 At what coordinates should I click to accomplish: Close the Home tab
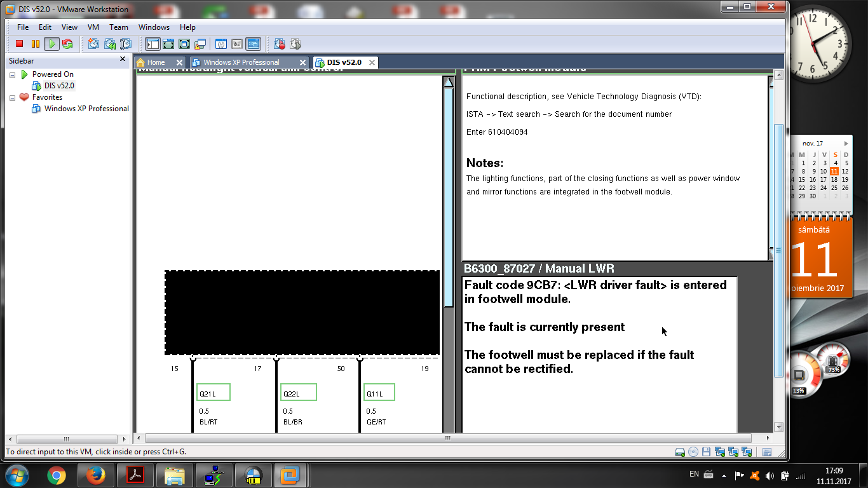point(179,62)
